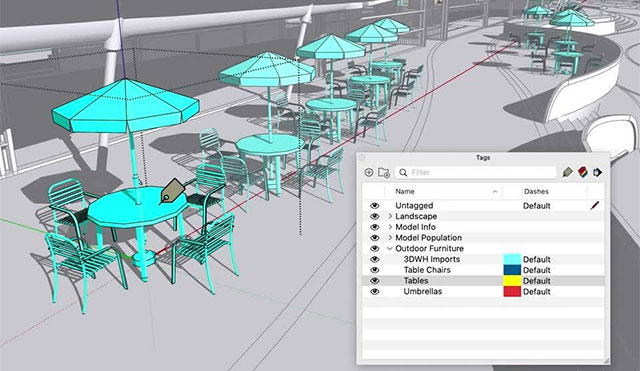This screenshot has height=371, width=640.
Task: Open the cyan color swatch of 3DWH Imports
Action: click(x=512, y=259)
